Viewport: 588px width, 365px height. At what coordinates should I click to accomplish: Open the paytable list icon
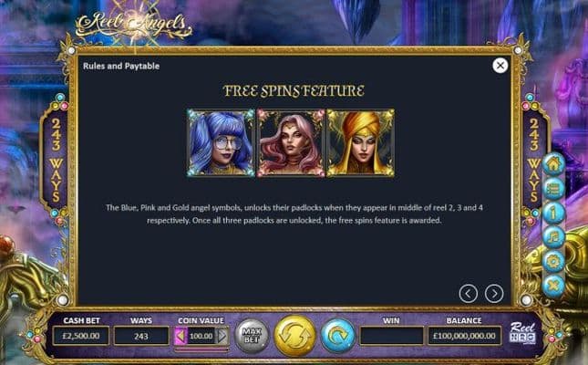coord(553,189)
